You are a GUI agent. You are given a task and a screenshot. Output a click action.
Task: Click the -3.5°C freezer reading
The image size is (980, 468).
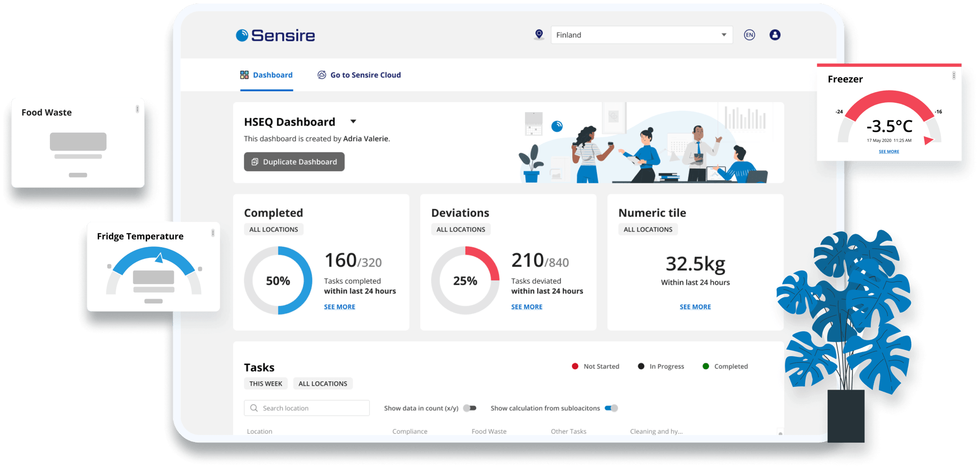tap(889, 126)
